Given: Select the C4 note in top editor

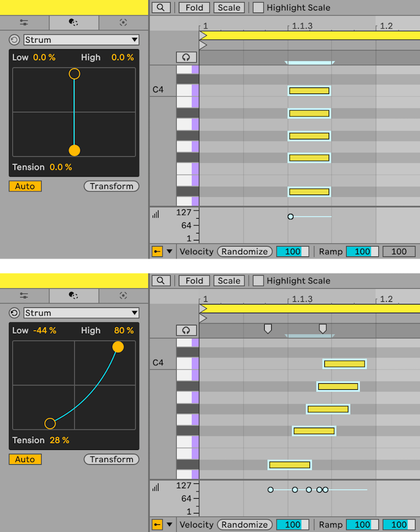Looking at the screenshot, I should pos(309,91).
